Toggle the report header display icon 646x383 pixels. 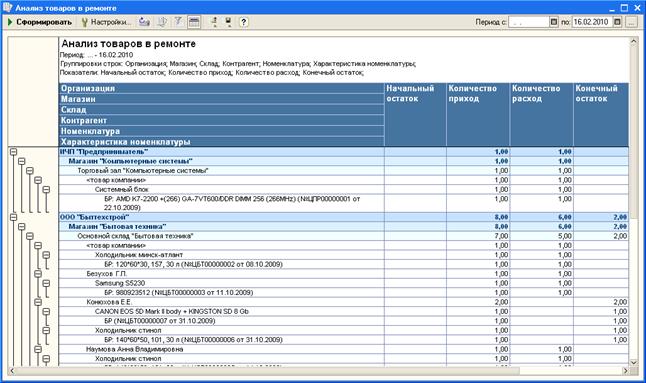tap(194, 22)
